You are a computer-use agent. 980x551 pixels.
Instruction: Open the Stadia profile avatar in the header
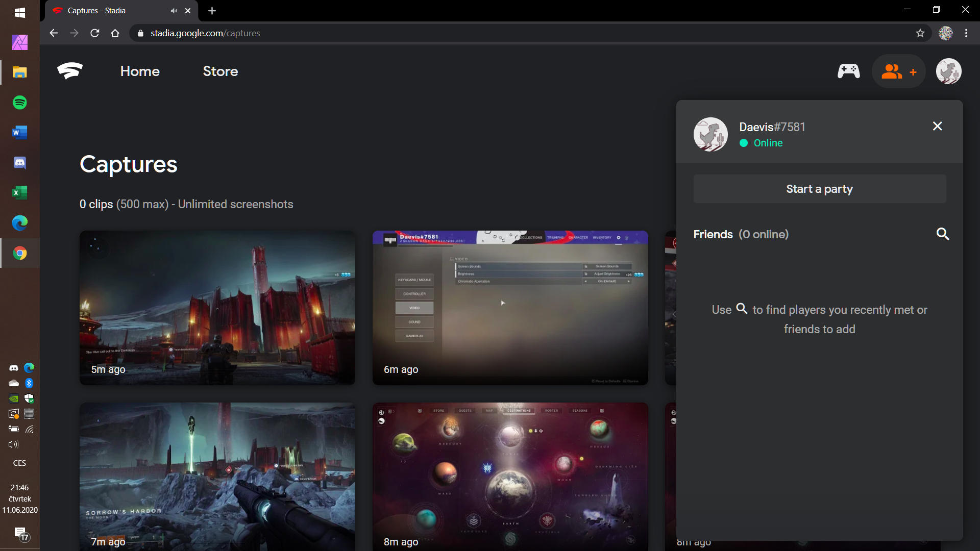point(948,71)
